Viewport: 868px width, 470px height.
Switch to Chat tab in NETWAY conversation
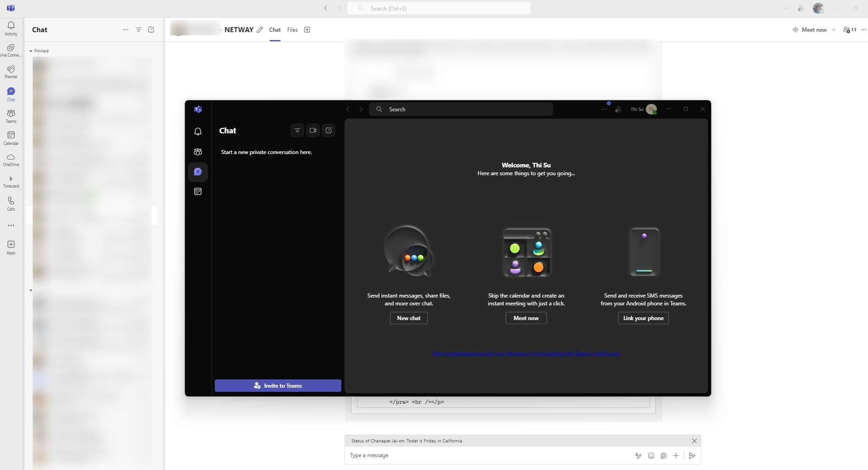[x=275, y=30]
